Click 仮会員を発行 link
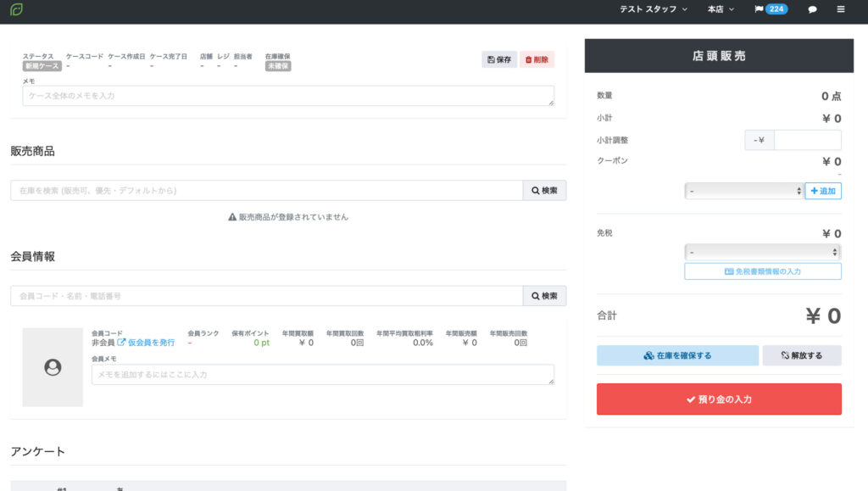The height and width of the screenshot is (491, 868). (146, 343)
